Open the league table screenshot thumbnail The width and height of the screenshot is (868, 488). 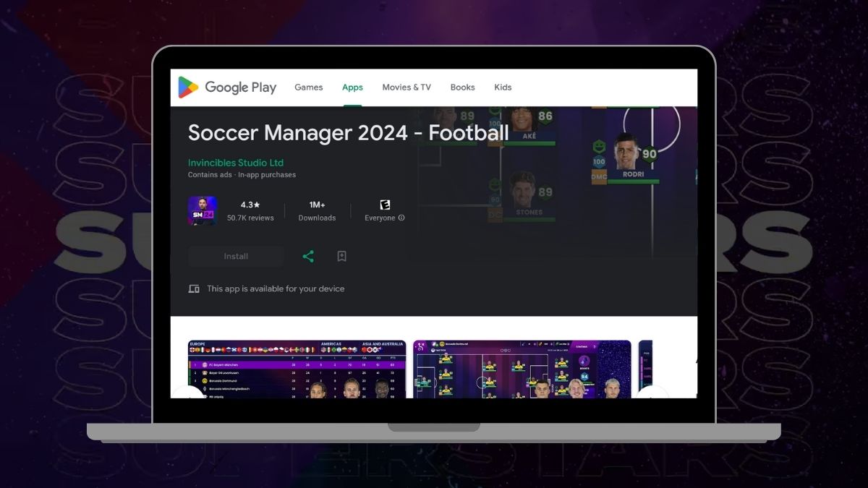coord(297,369)
